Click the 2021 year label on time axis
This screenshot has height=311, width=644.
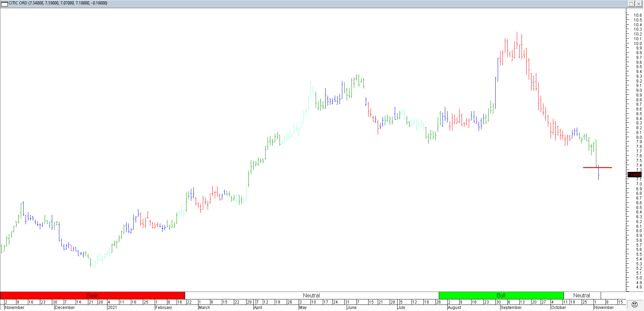pyautogui.click(x=112, y=308)
